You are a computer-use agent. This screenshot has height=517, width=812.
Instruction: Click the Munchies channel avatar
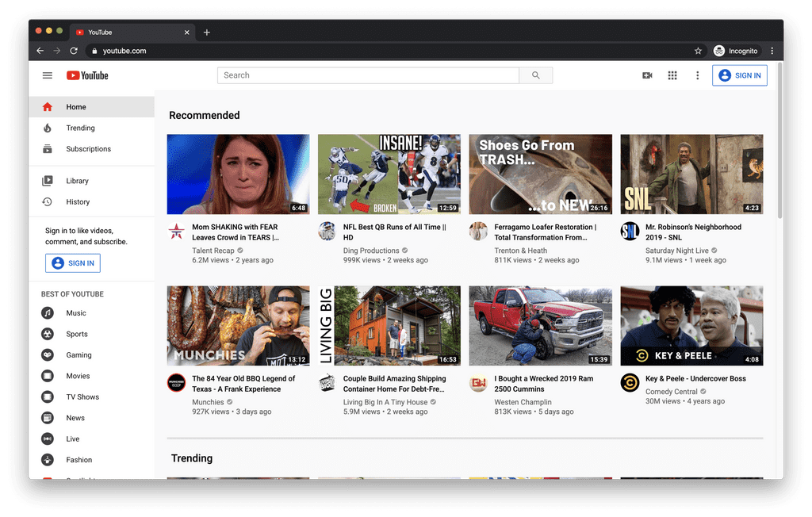click(177, 383)
